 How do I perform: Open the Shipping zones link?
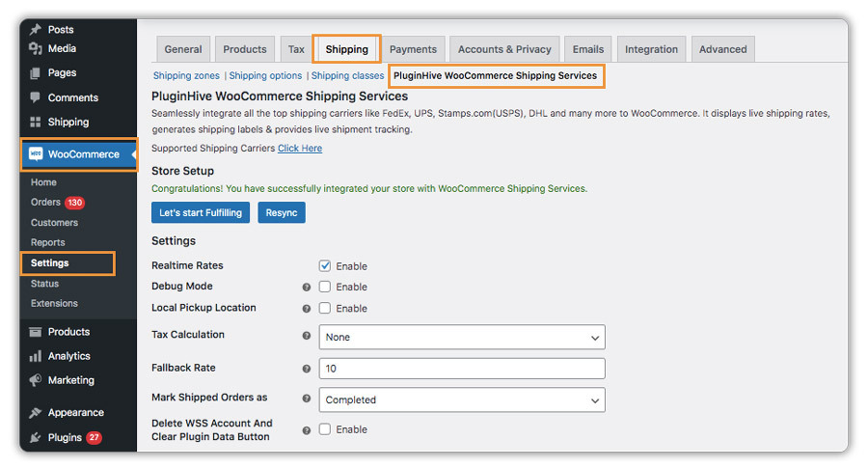(x=186, y=76)
